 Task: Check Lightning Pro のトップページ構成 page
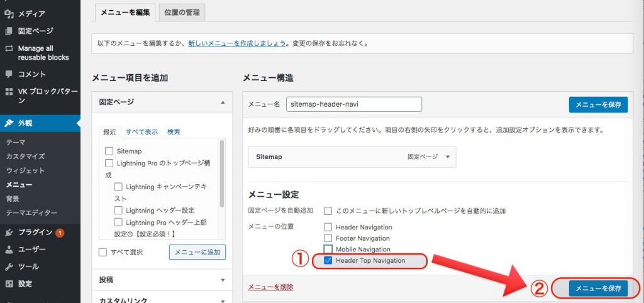pyautogui.click(x=109, y=163)
